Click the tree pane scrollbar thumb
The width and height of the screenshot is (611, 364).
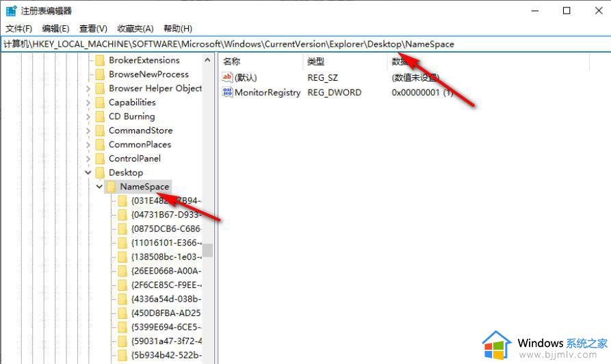[207, 250]
